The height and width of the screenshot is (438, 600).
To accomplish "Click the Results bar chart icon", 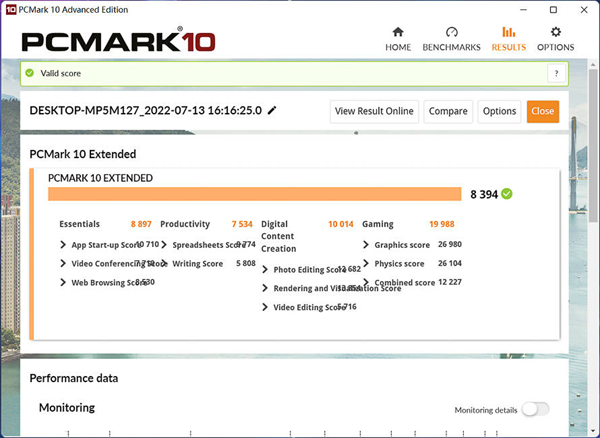I will tap(508, 32).
